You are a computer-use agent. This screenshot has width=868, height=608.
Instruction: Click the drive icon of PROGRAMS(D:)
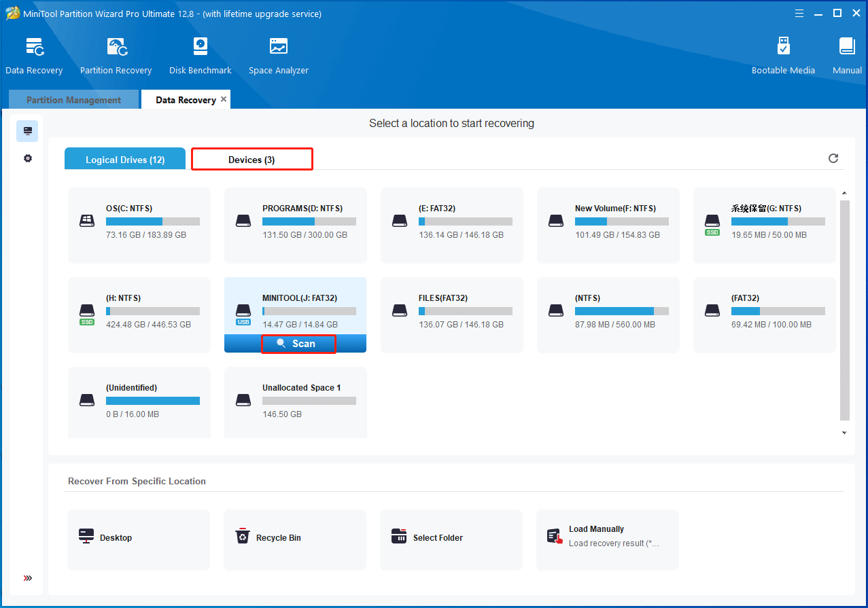point(243,221)
